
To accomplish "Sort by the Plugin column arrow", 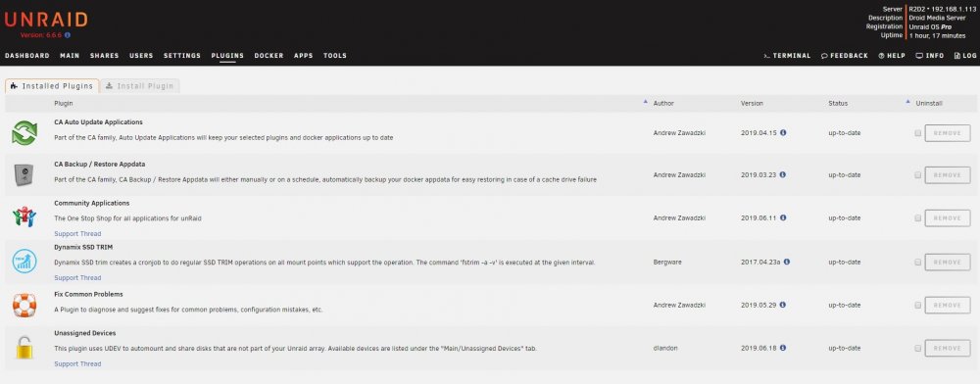I will (x=646, y=101).
